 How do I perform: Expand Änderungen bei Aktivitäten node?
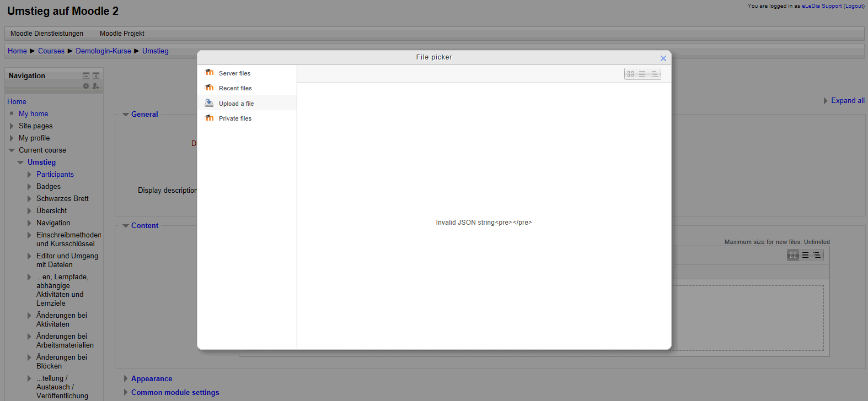(29, 315)
